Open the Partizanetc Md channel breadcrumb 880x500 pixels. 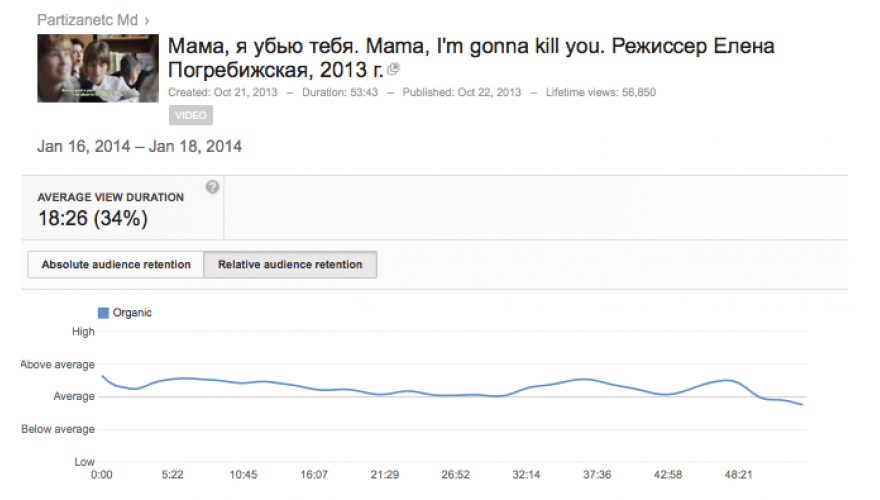click(x=87, y=20)
